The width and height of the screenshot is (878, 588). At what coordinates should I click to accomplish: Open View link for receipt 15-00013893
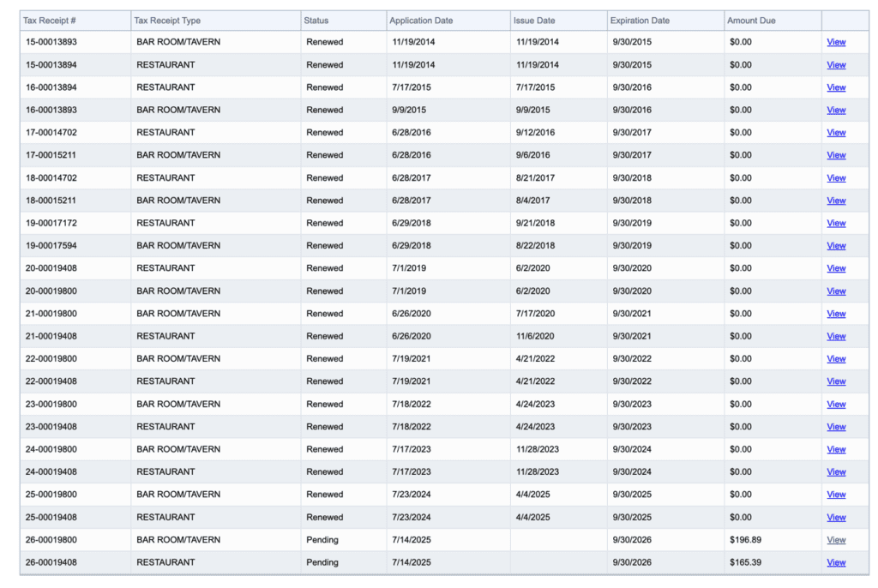click(836, 42)
